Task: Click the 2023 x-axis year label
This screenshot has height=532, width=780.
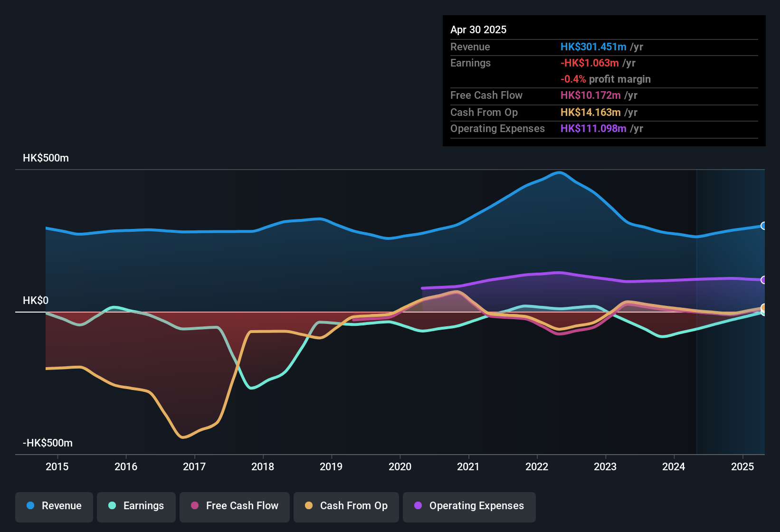Action: coord(605,467)
